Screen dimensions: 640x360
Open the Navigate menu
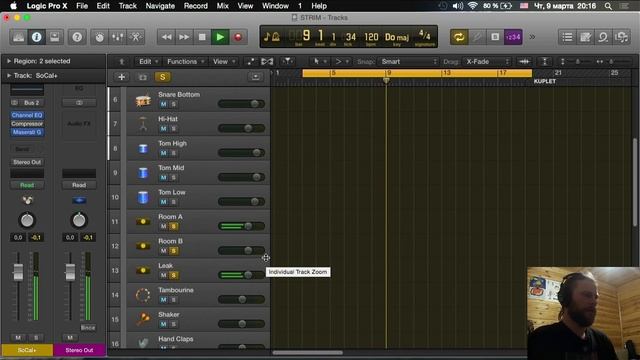point(160,6)
